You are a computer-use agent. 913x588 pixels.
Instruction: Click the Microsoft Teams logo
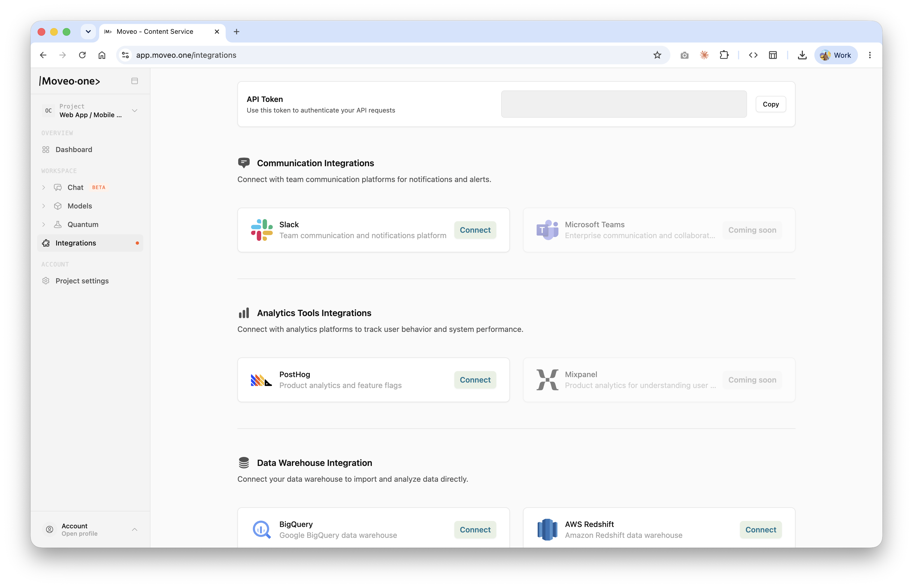(x=547, y=230)
